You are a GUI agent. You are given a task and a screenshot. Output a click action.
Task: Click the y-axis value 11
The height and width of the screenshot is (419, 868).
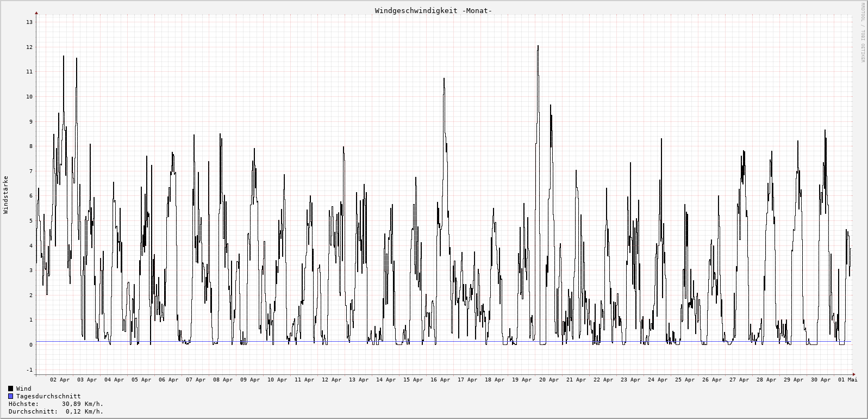pyautogui.click(x=29, y=72)
